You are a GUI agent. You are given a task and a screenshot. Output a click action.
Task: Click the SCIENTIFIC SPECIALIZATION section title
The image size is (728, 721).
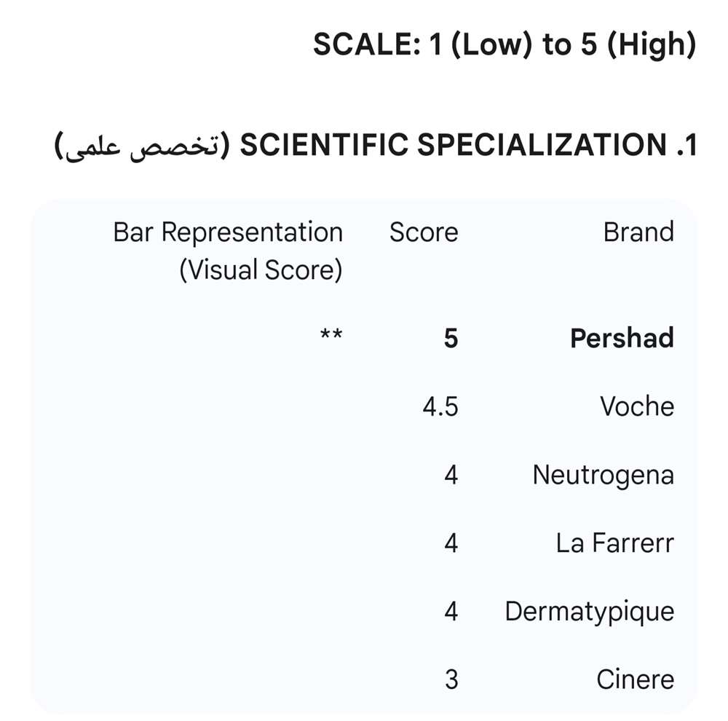(451, 146)
